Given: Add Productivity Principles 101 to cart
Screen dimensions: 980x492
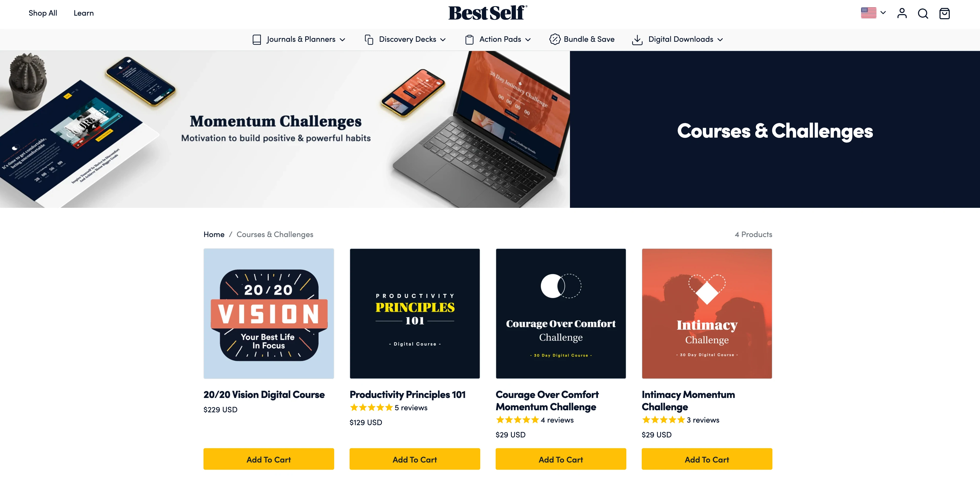Looking at the screenshot, I should (415, 459).
